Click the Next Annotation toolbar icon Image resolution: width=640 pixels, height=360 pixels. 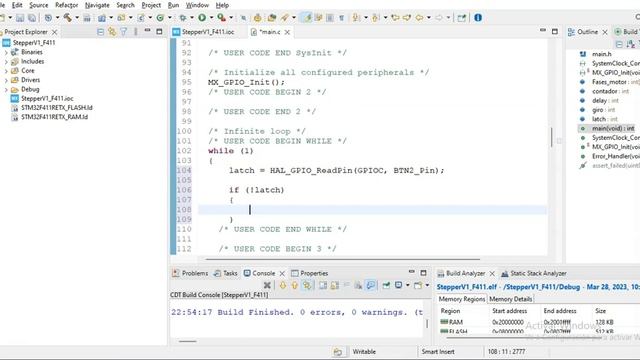[356, 18]
